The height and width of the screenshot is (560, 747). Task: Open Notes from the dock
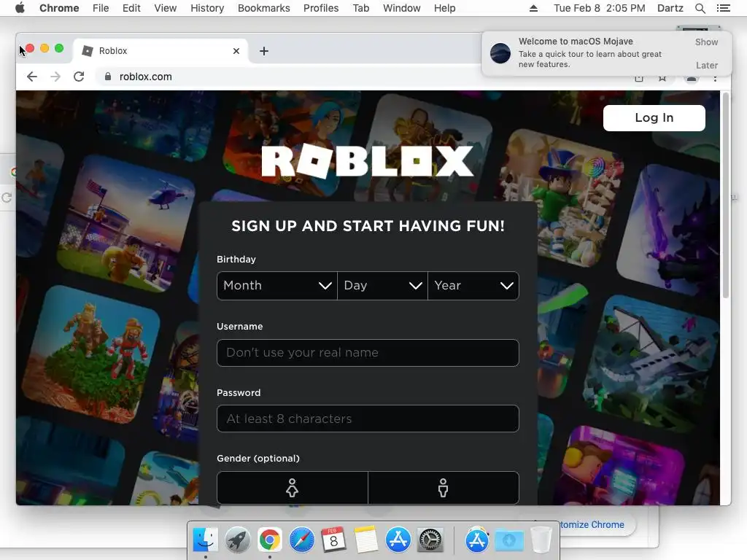click(366, 540)
